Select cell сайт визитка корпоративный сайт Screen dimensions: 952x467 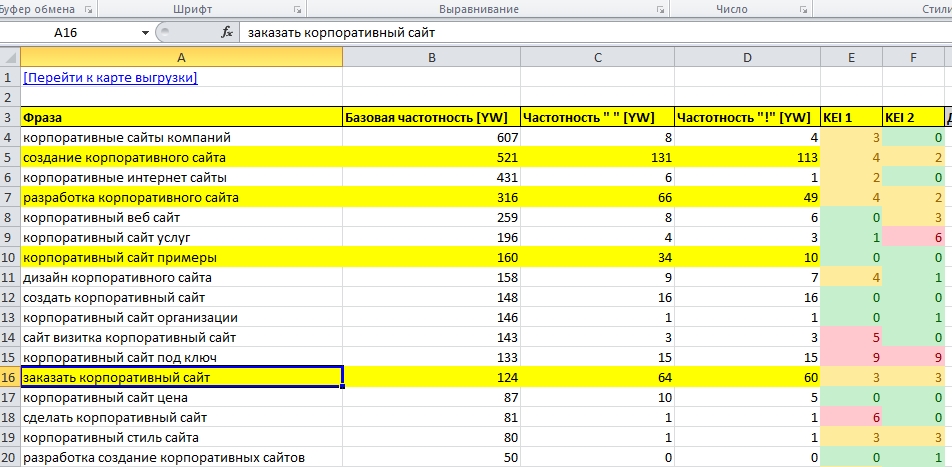pyautogui.click(x=182, y=338)
